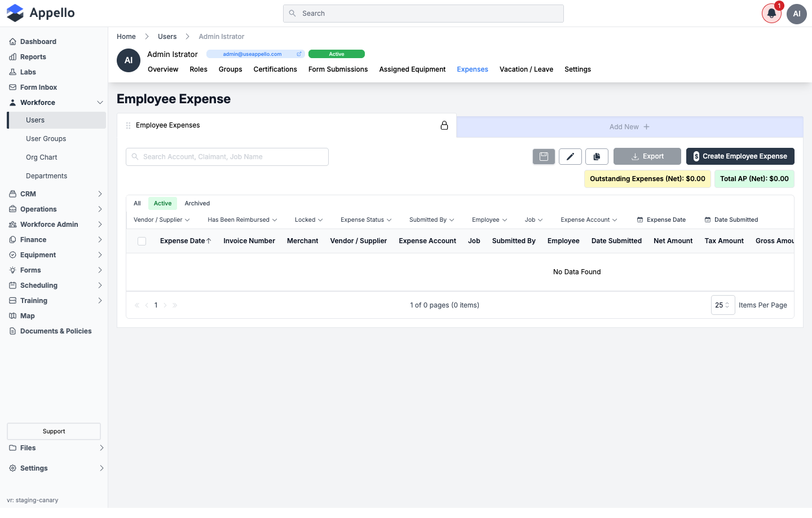Click the drag handle beside Employee Expenses
Image resolution: width=812 pixels, height=518 pixels.
[x=128, y=126]
